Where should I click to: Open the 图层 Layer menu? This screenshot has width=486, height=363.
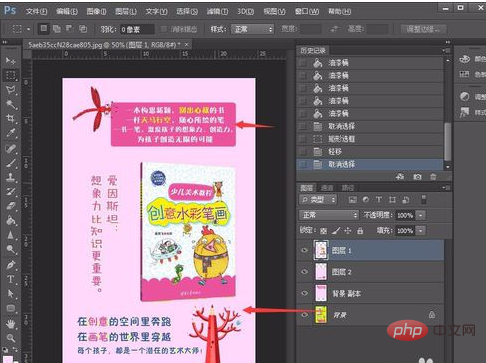click(x=126, y=11)
